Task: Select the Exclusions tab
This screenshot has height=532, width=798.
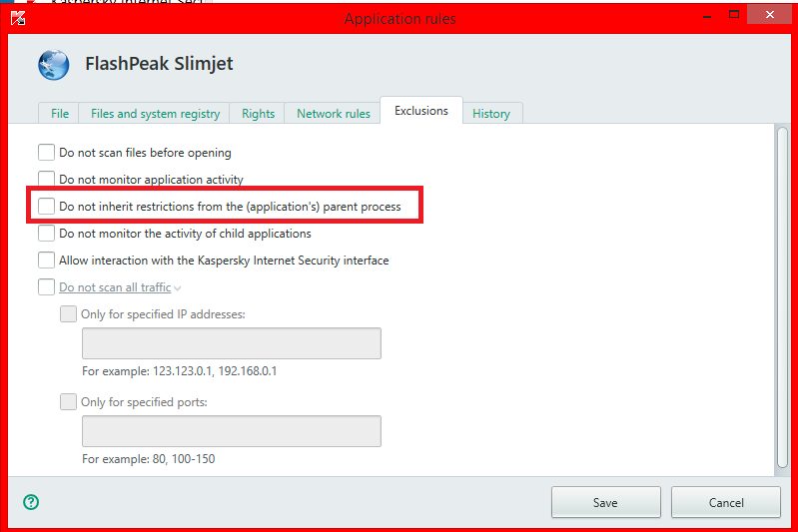Action: (x=421, y=111)
